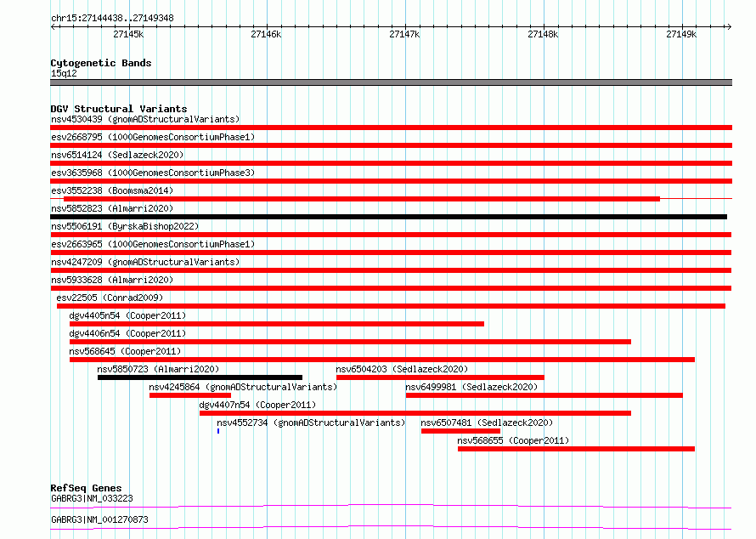Click the nsv4530439 gnomADStructuralVariants label
756x539 pixels.
pos(145,119)
